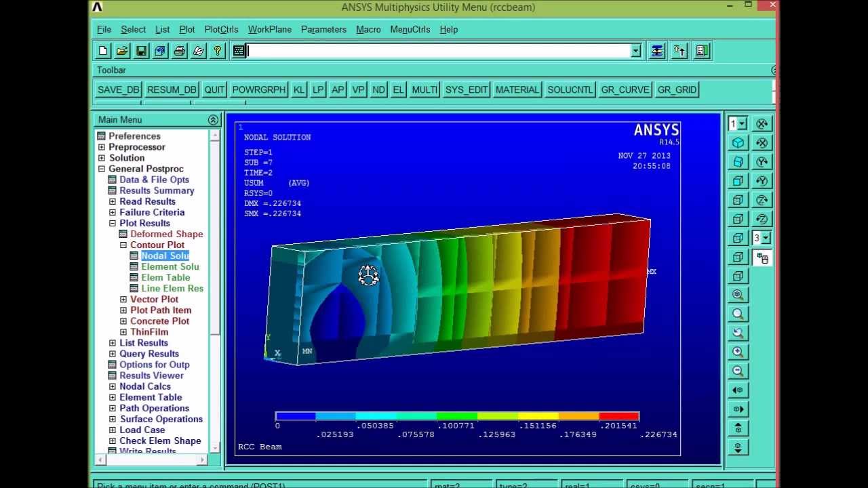Open ANSYS Help question mark icon
The height and width of the screenshot is (488, 868).
click(x=217, y=51)
